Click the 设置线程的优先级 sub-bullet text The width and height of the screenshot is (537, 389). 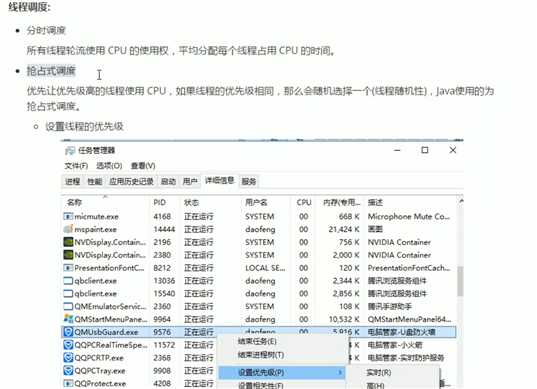(x=84, y=126)
